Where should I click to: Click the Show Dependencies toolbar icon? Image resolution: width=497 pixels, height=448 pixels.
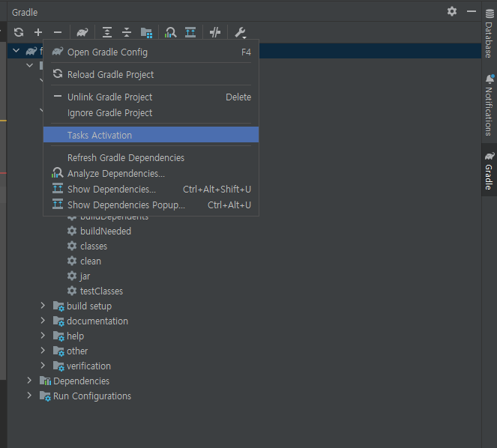click(190, 32)
